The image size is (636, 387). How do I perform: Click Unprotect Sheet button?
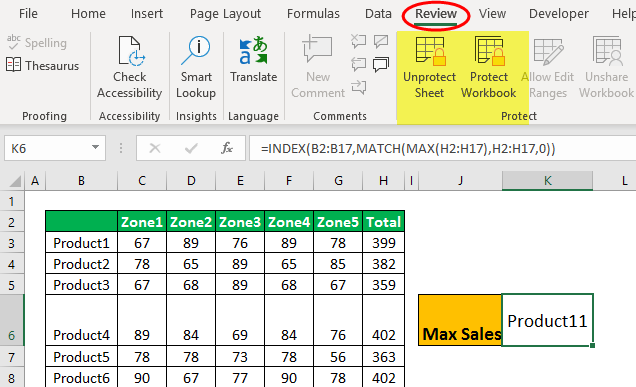pyautogui.click(x=430, y=67)
